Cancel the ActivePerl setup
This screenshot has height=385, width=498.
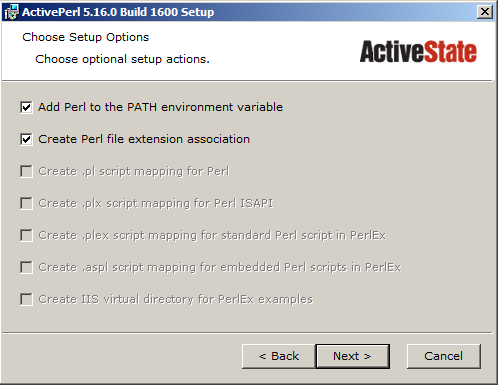coord(444,356)
